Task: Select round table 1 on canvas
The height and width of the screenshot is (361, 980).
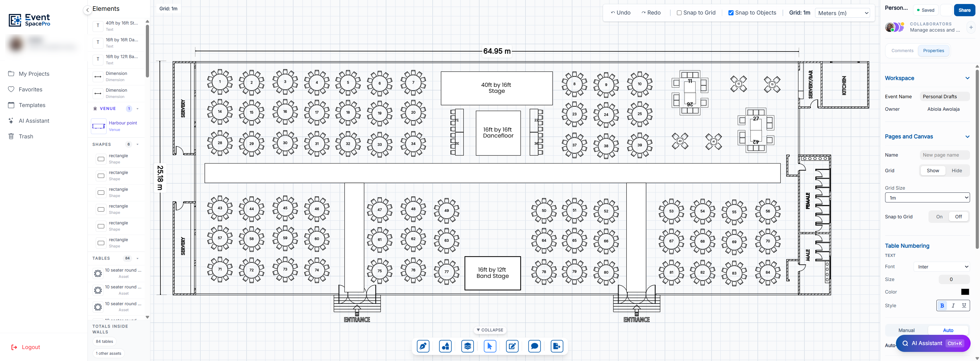Action: (x=220, y=82)
